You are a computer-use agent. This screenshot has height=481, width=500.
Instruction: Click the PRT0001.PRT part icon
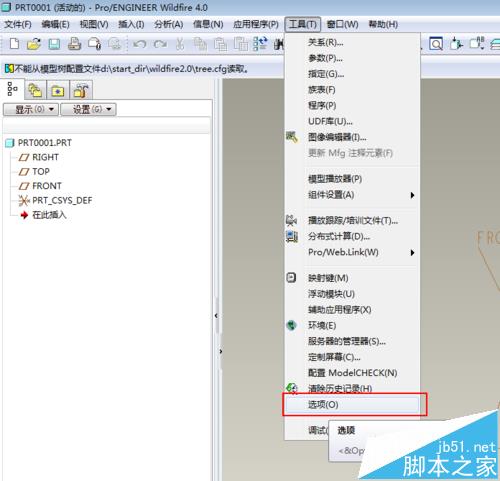[x=10, y=143]
